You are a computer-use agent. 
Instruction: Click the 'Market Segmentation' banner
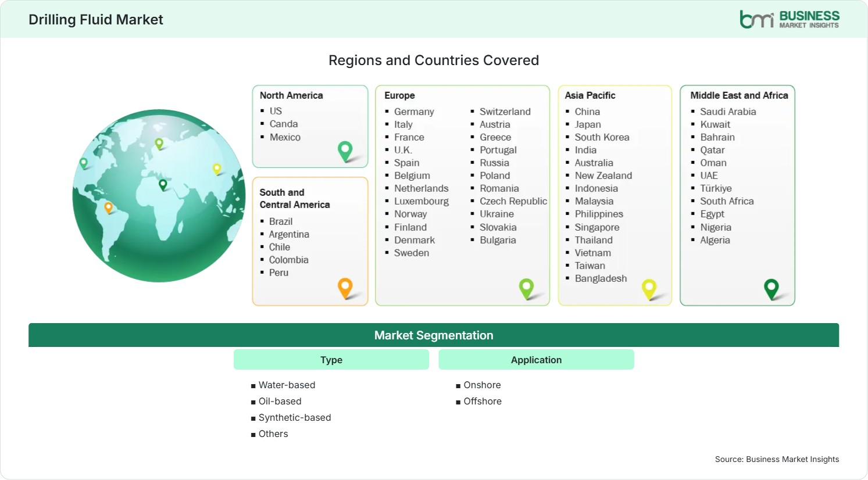point(434,335)
